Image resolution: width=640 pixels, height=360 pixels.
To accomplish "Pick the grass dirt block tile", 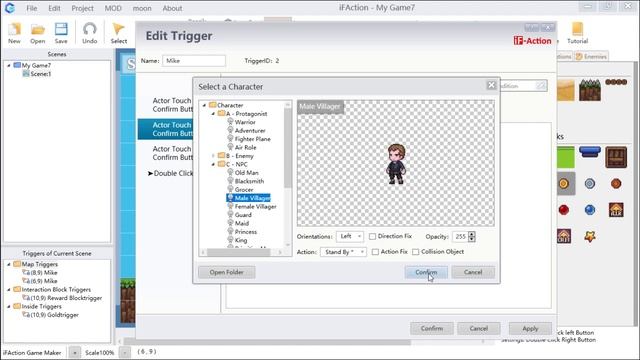I will pos(590,90).
